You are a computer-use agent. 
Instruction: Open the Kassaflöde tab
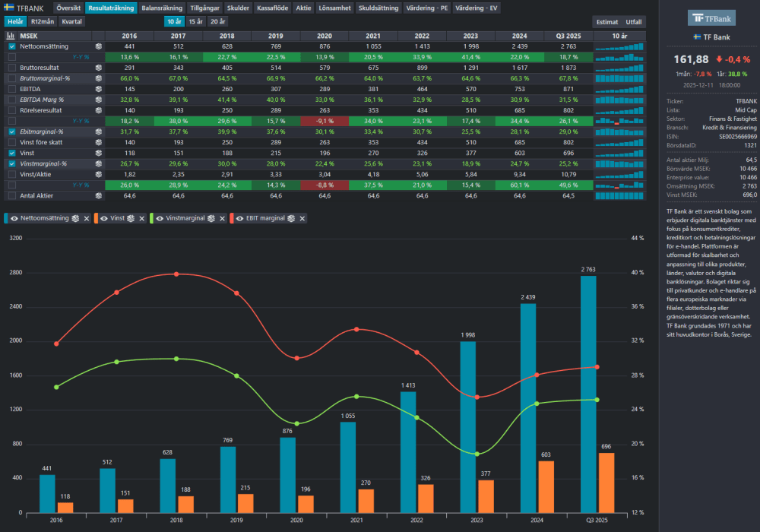272,8
